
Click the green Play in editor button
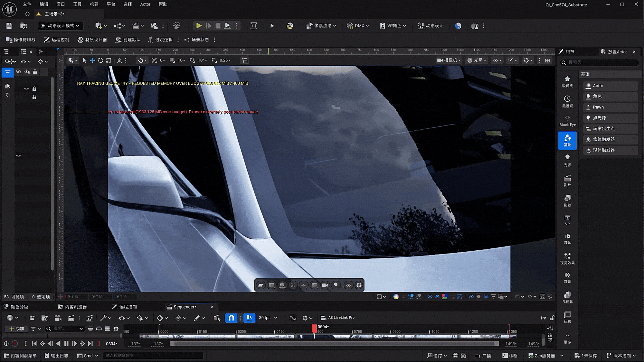click(x=199, y=26)
